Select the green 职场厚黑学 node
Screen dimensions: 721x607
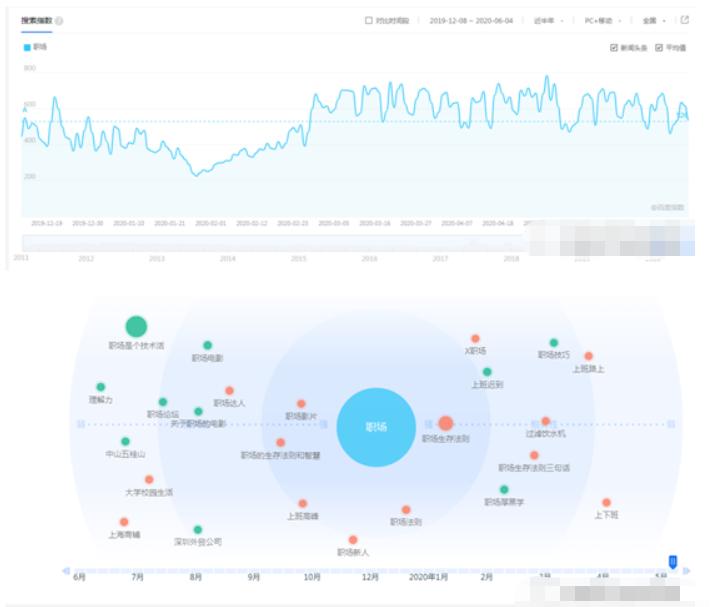[504, 489]
